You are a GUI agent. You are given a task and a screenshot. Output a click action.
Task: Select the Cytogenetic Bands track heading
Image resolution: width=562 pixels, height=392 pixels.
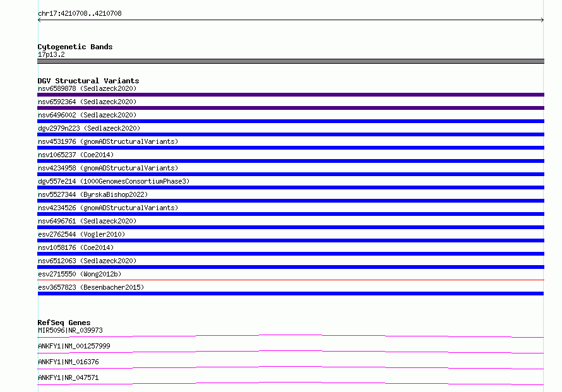(x=75, y=47)
